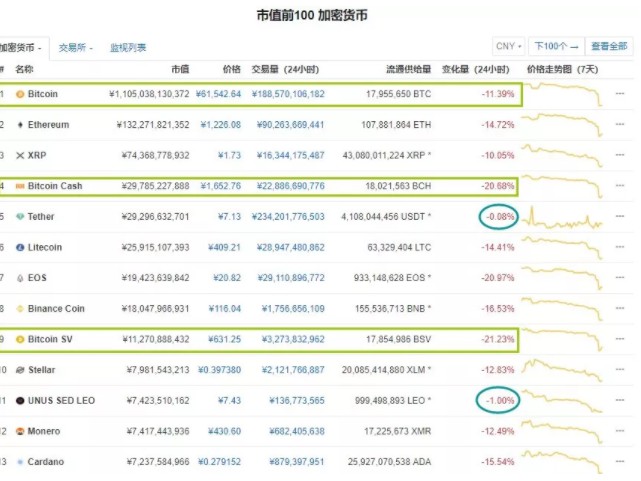
Task: Click the Bitcoin Cash logo icon
Action: coord(20,186)
